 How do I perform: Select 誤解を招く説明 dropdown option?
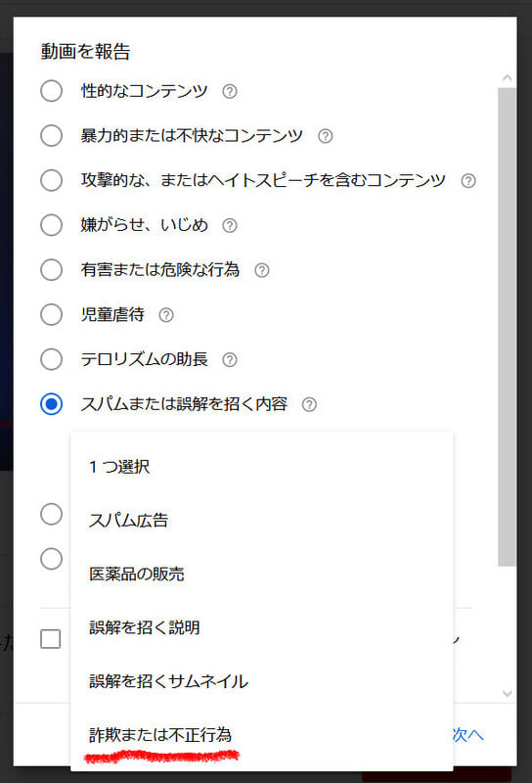[262, 627]
